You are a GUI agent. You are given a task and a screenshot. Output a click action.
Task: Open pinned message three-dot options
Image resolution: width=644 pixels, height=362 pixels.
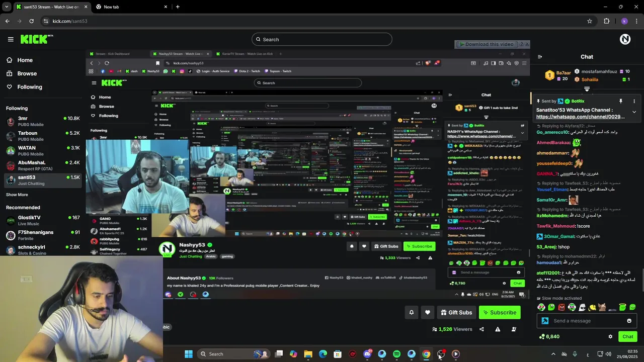634,101
